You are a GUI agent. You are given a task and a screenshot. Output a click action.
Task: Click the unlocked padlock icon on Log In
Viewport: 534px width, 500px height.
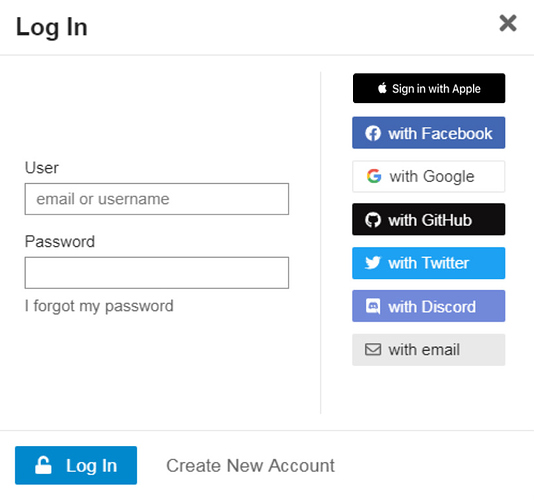point(43,465)
